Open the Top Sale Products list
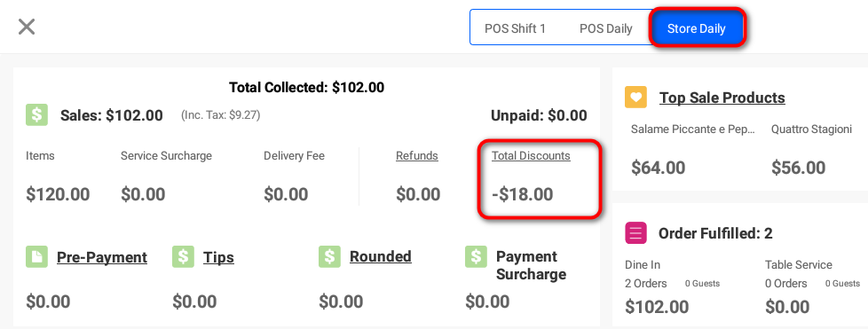Image resolution: width=868 pixels, height=329 pixels. pyautogui.click(x=722, y=98)
